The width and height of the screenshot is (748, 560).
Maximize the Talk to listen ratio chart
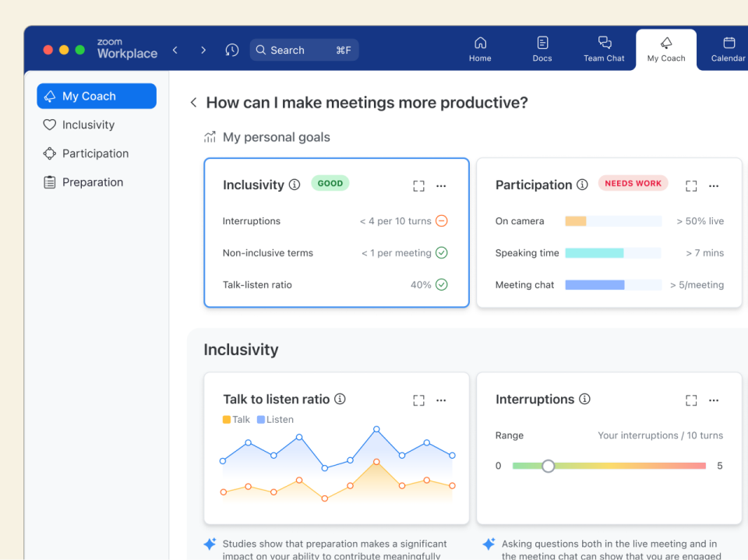tap(418, 400)
